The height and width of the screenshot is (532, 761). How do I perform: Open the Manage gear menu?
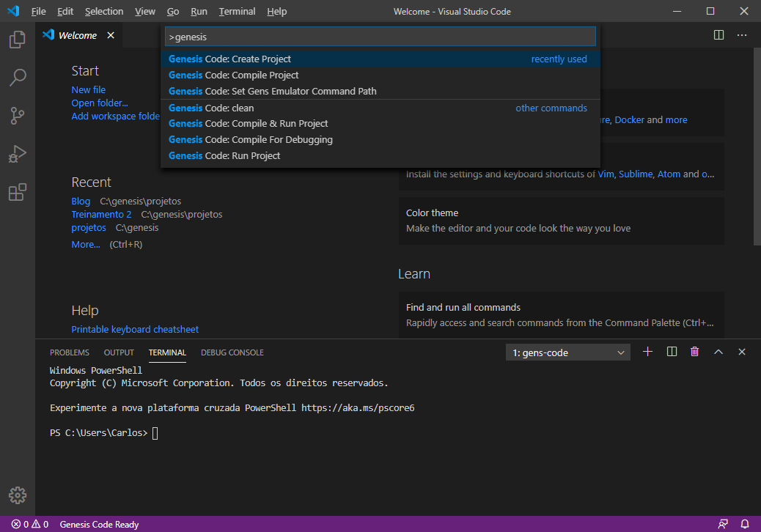(x=18, y=495)
